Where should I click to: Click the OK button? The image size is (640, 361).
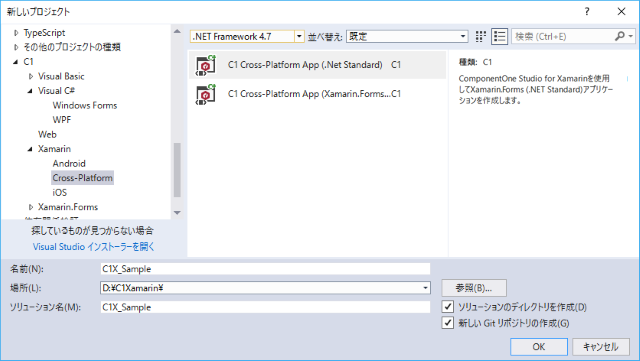pyautogui.click(x=539, y=347)
